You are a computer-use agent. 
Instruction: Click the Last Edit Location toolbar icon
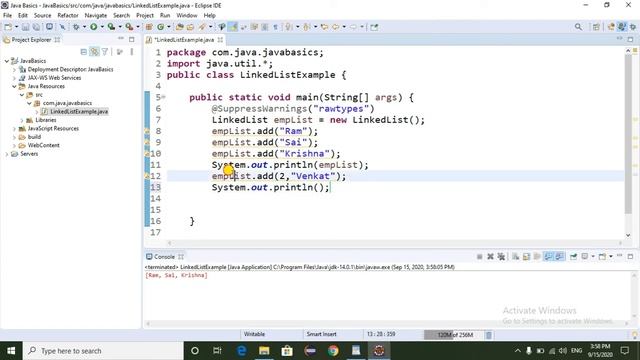click(x=324, y=27)
